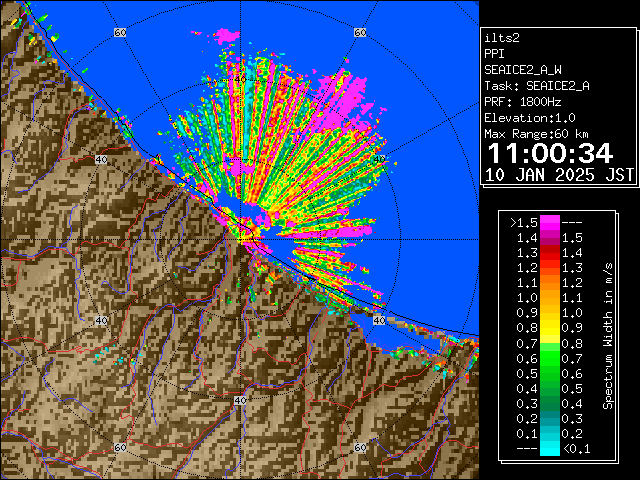Click the "PPI" scan type text
Screen dimensions: 640x480
[494, 54]
